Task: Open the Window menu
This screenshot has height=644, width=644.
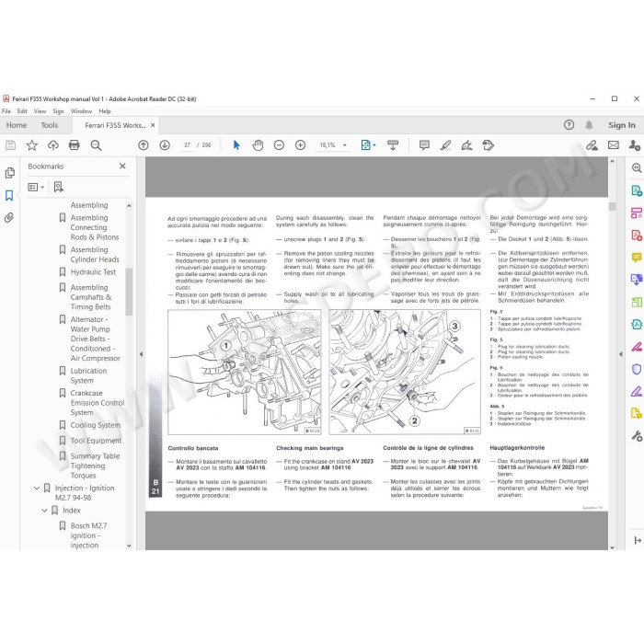Action: point(81,111)
